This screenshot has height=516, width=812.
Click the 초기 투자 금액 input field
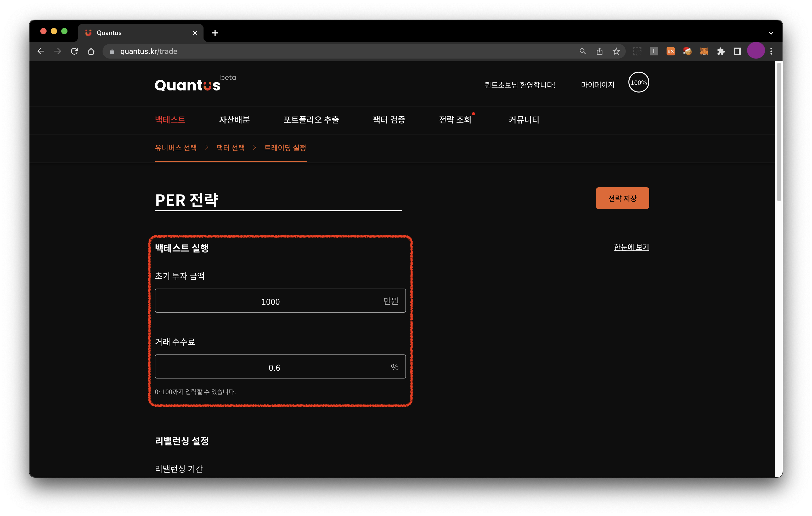tap(270, 301)
